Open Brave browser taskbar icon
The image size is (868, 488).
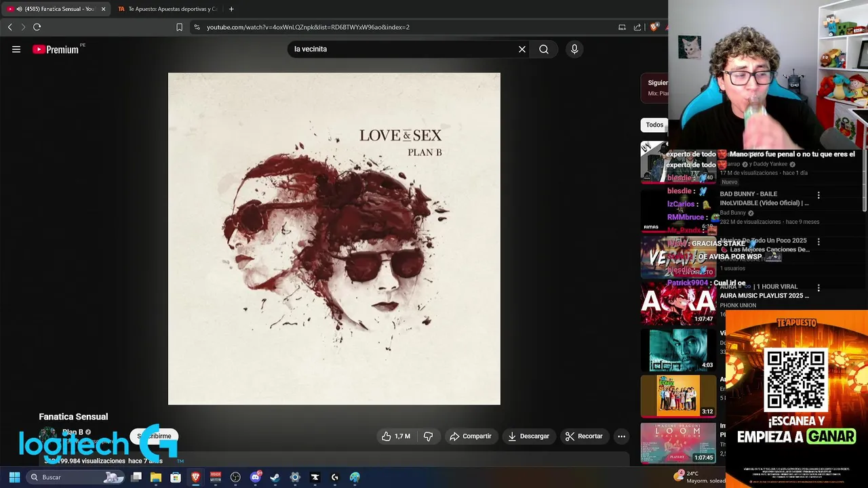(195, 477)
